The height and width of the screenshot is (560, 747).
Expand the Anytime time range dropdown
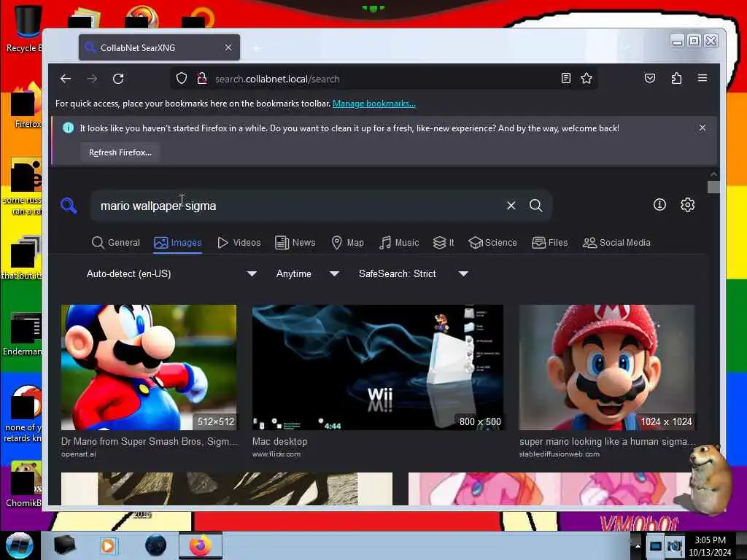coord(307,274)
